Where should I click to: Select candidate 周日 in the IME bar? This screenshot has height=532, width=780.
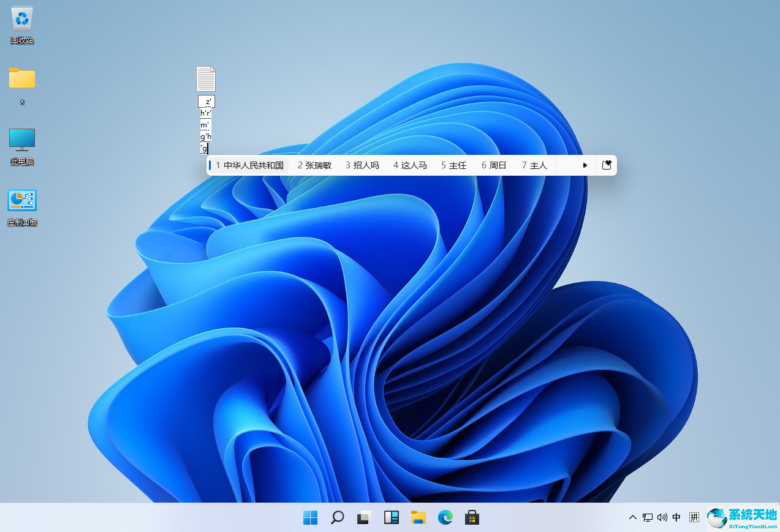493,165
